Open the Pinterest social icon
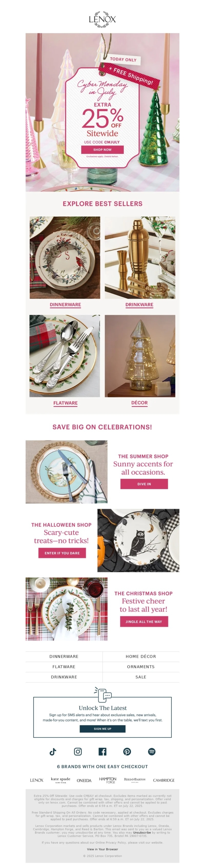205x868 pixels. [127, 751]
